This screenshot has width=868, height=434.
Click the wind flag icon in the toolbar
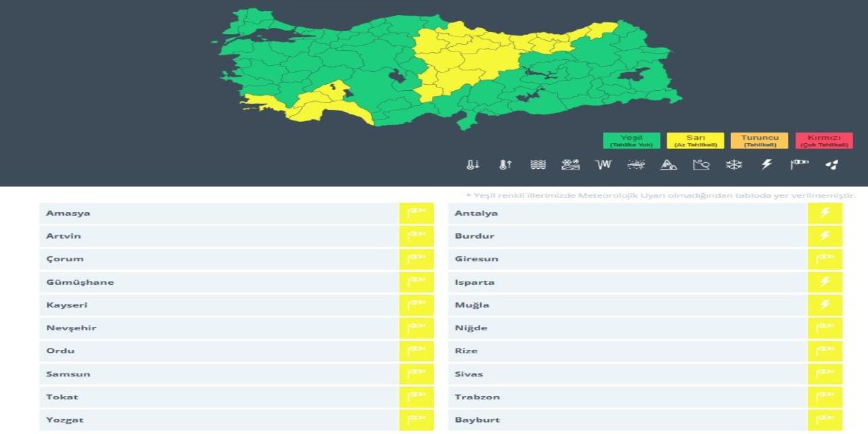click(800, 163)
